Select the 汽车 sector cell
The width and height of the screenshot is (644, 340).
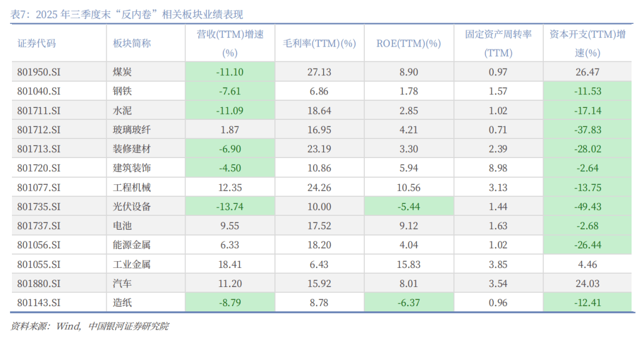point(122,284)
